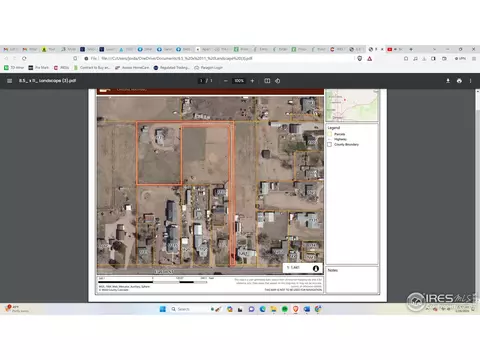Viewport: 480px width, 360px height.
Task: Open the Contract to Buy bookmark
Action: pyautogui.click(x=92, y=68)
